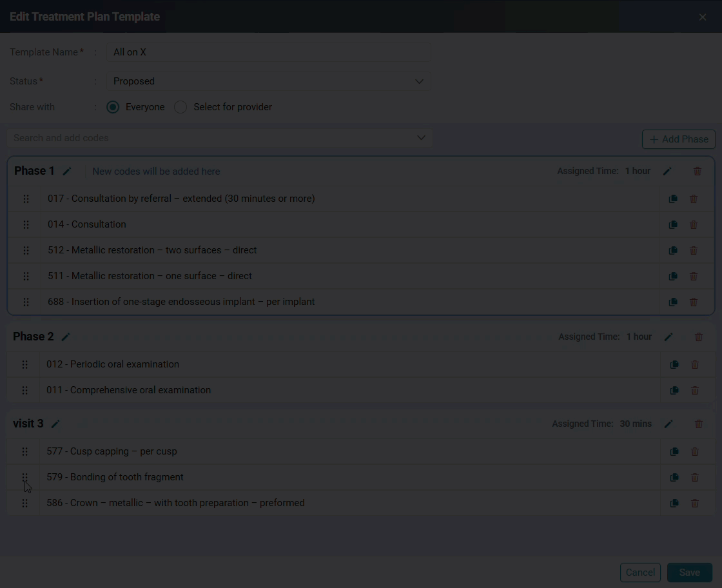This screenshot has height=588, width=722.
Task: Delete code 011 Comprehensive oral examination
Action: coord(695,391)
